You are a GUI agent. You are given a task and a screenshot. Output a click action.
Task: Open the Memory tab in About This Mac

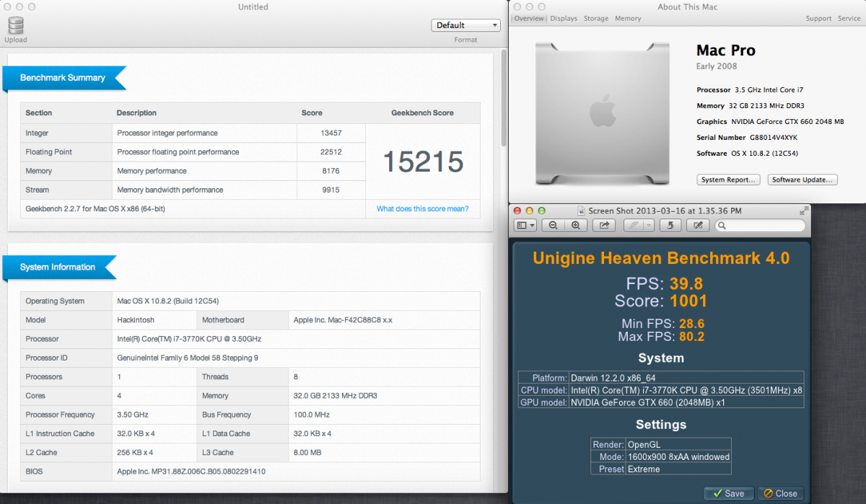click(628, 19)
